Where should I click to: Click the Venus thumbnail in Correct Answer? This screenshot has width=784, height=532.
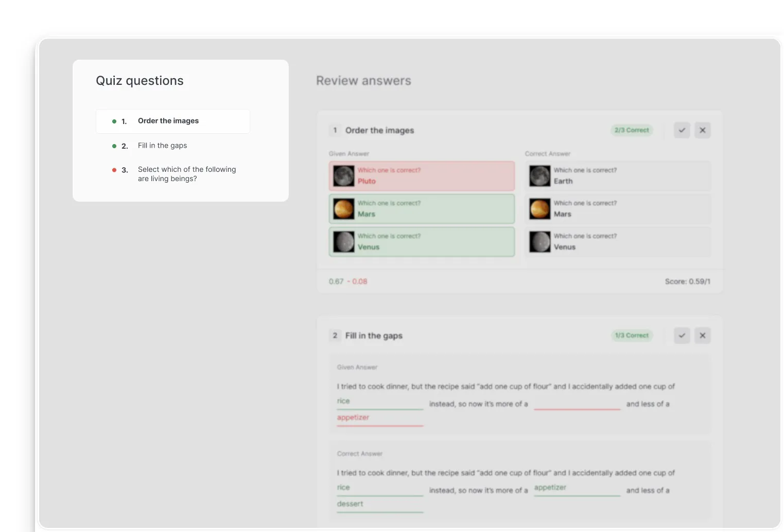(540, 242)
